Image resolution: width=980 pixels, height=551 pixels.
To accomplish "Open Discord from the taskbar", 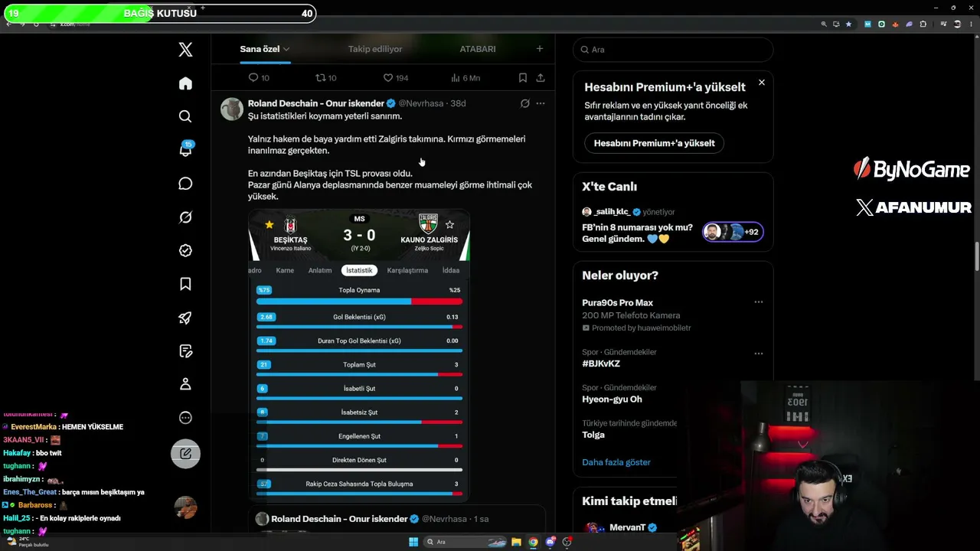I will tap(550, 542).
